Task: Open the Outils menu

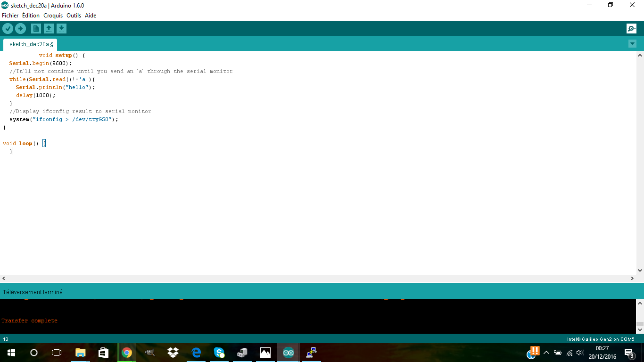Action: point(74,16)
